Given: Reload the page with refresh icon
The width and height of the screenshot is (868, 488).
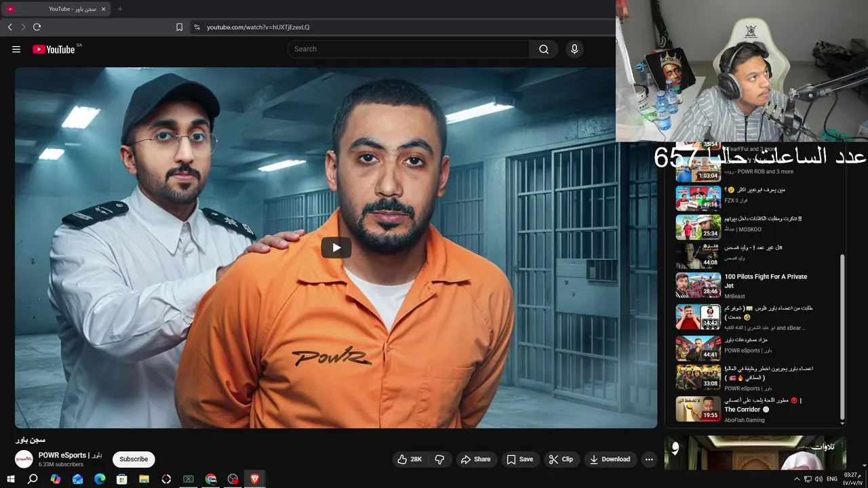Looking at the screenshot, I should tap(37, 27).
